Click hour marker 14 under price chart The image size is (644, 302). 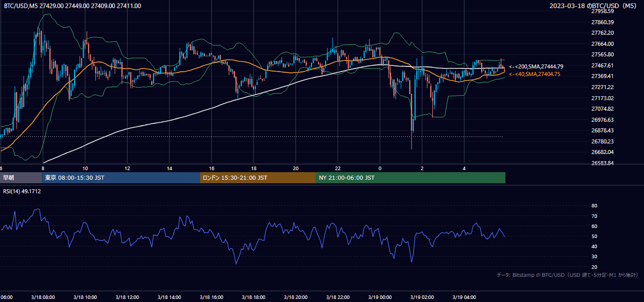click(169, 168)
